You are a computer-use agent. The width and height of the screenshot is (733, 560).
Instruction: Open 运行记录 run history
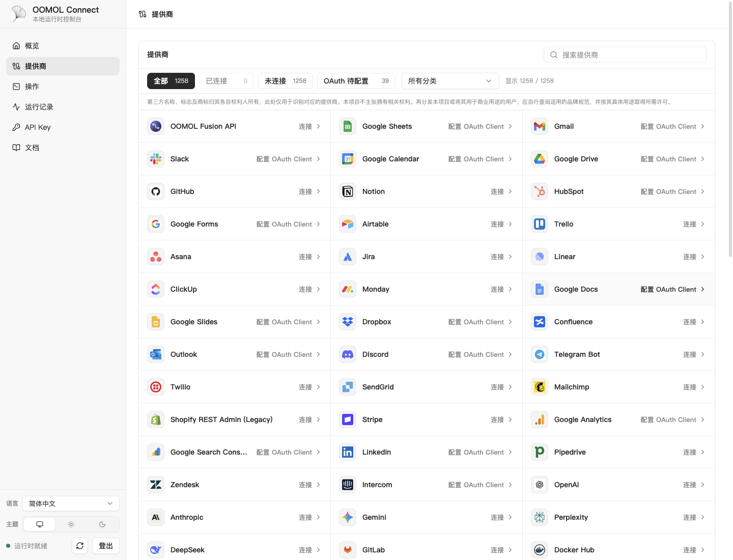[63, 107]
